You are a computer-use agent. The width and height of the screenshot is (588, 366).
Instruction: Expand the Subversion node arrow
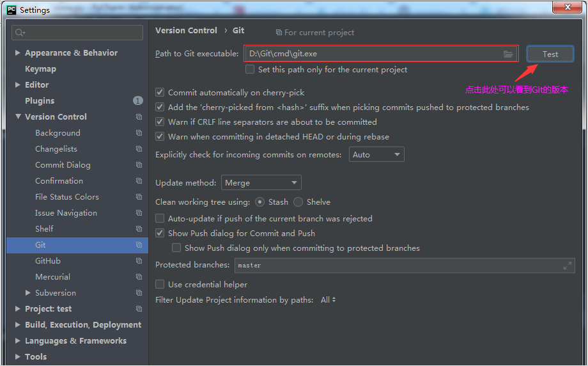[x=27, y=293]
